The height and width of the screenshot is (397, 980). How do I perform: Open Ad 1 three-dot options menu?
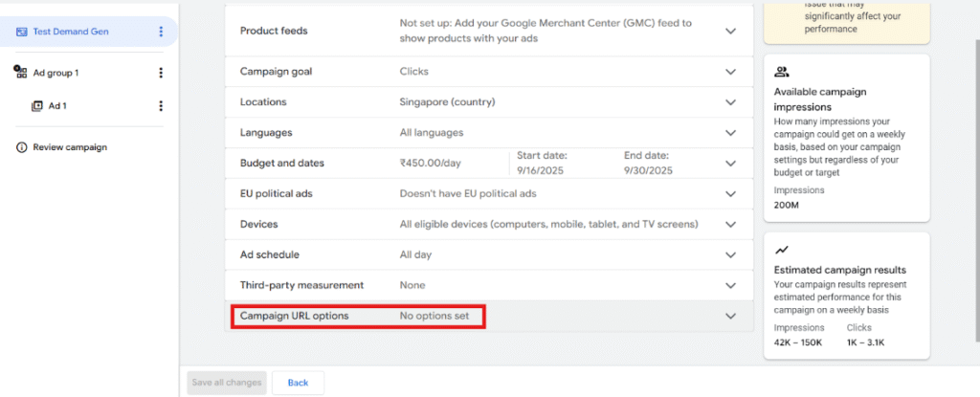pyautogui.click(x=161, y=106)
